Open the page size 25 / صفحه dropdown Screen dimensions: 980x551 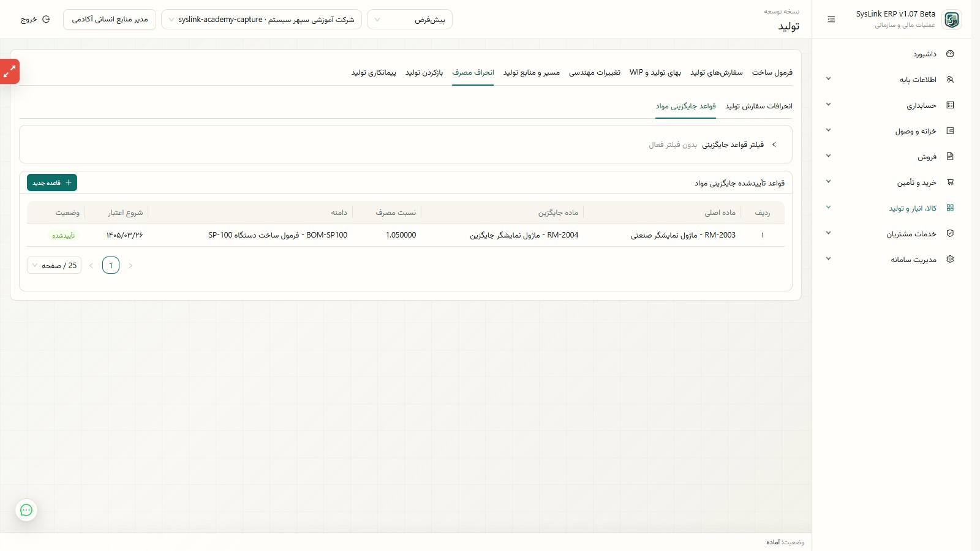(x=55, y=265)
